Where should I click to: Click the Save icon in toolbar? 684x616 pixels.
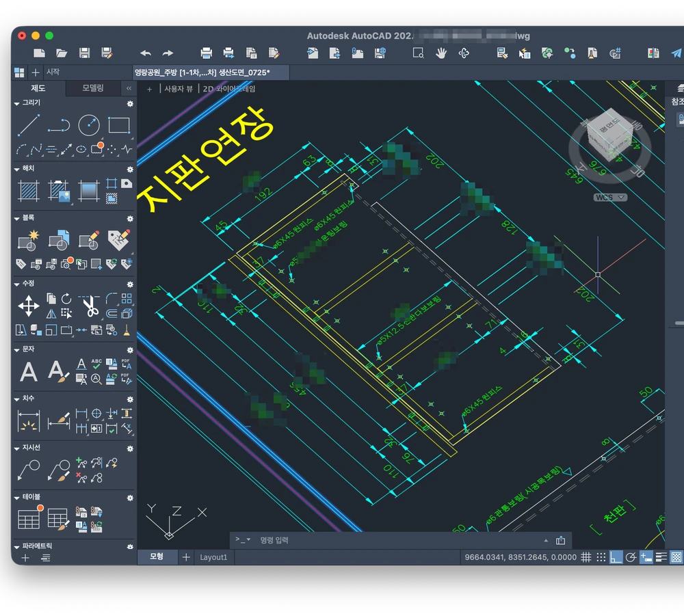point(84,53)
